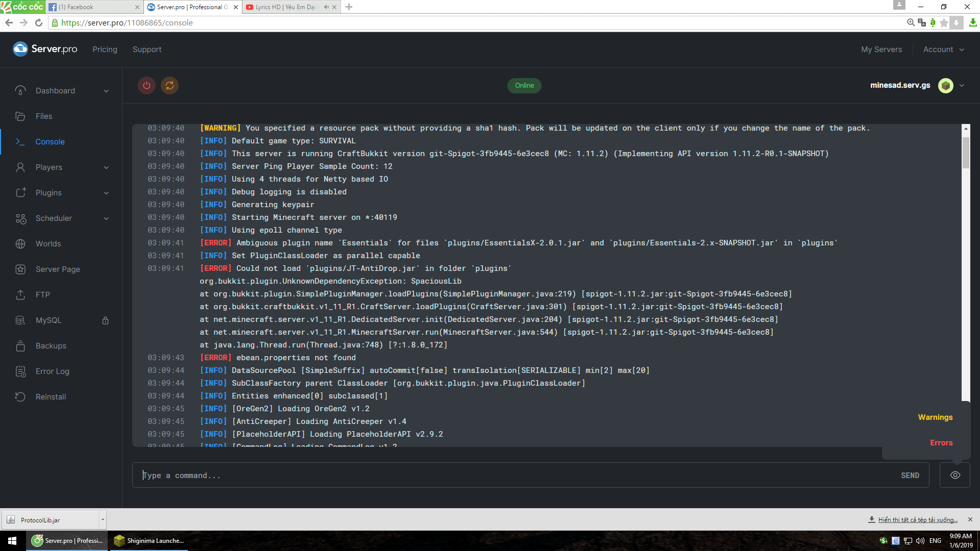Toggle the Errors filter
Viewport: 980px width, 551px height.
tap(941, 443)
